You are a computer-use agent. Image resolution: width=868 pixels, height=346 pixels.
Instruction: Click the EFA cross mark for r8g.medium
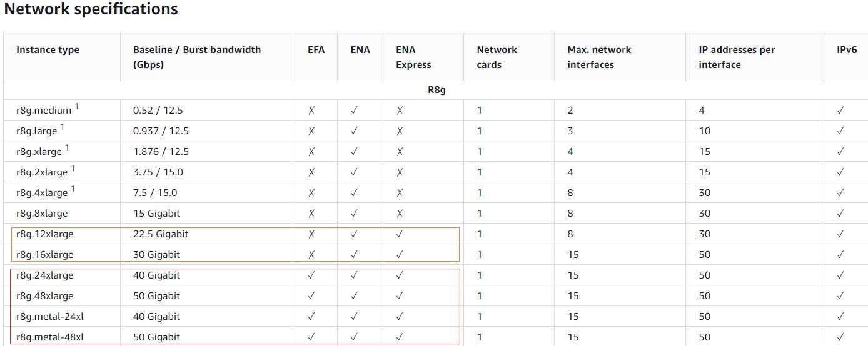pyautogui.click(x=311, y=111)
